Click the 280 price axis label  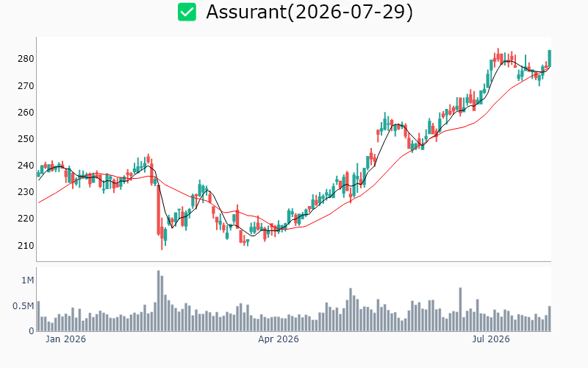[26, 59]
